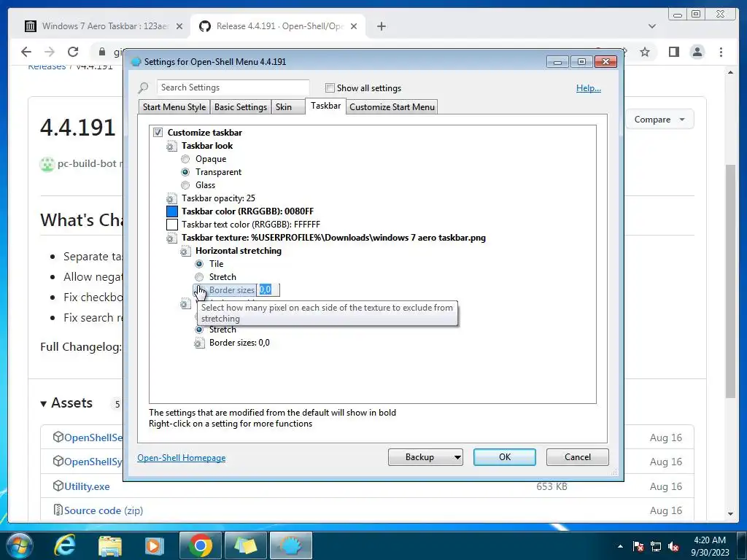Image resolution: width=747 pixels, height=560 pixels.
Task: Select Stretch under Horizontal stretching
Action: pyautogui.click(x=199, y=277)
